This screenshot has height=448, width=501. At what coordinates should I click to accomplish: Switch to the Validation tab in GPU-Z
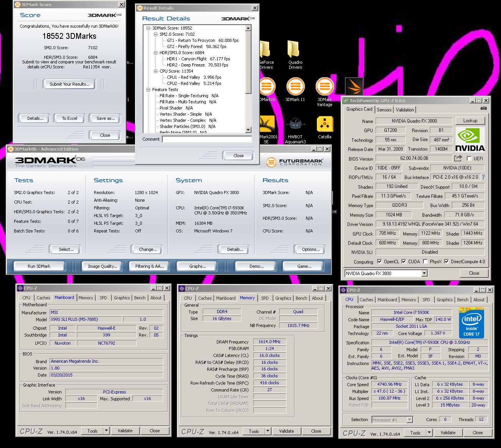click(x=405, y=110)
